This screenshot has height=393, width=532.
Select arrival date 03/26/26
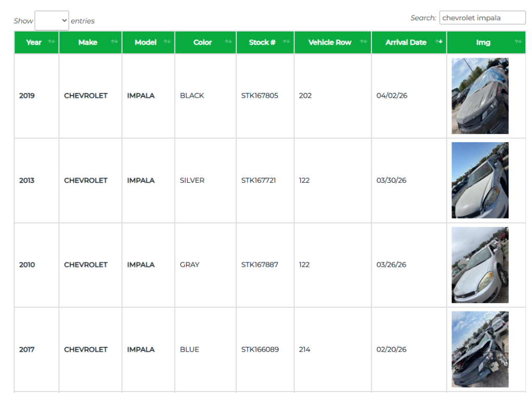(391, 265)
